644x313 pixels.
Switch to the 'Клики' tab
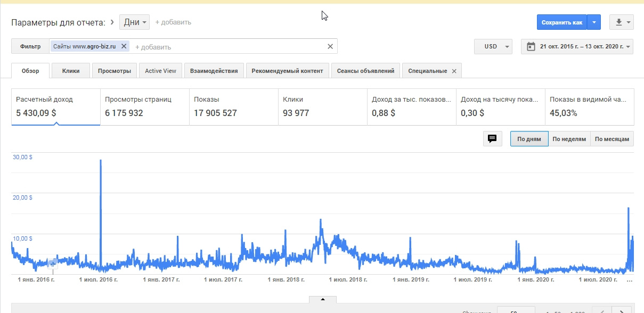point(71,71)
